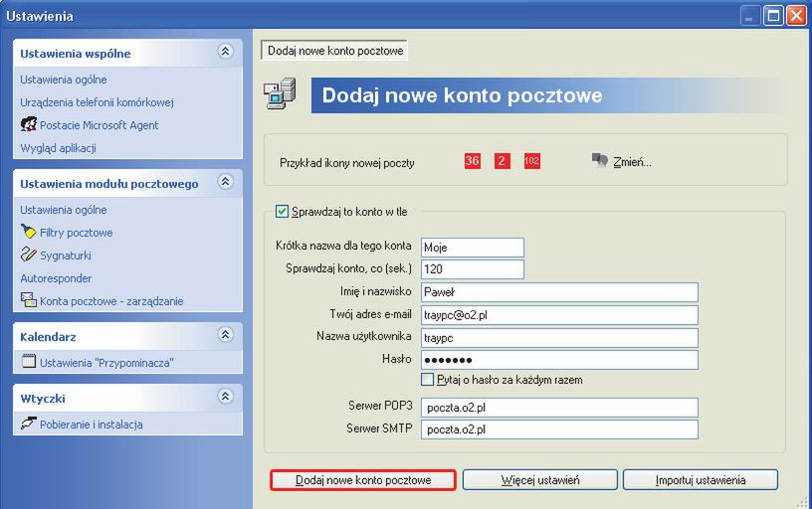Click the Hasło password field
This screenshot has height=509, width=812.
(559, 360)
